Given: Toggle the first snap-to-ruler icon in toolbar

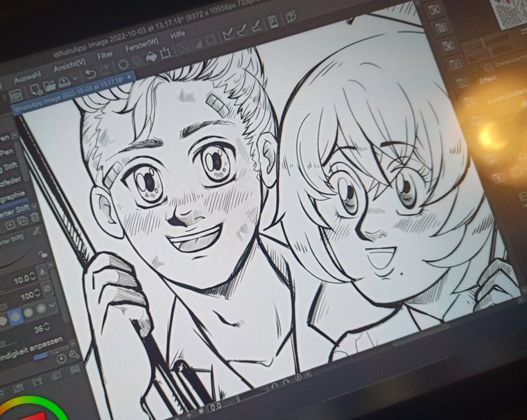Looking at the screenshot, I should pyautogui.click(x=229, y=33).
